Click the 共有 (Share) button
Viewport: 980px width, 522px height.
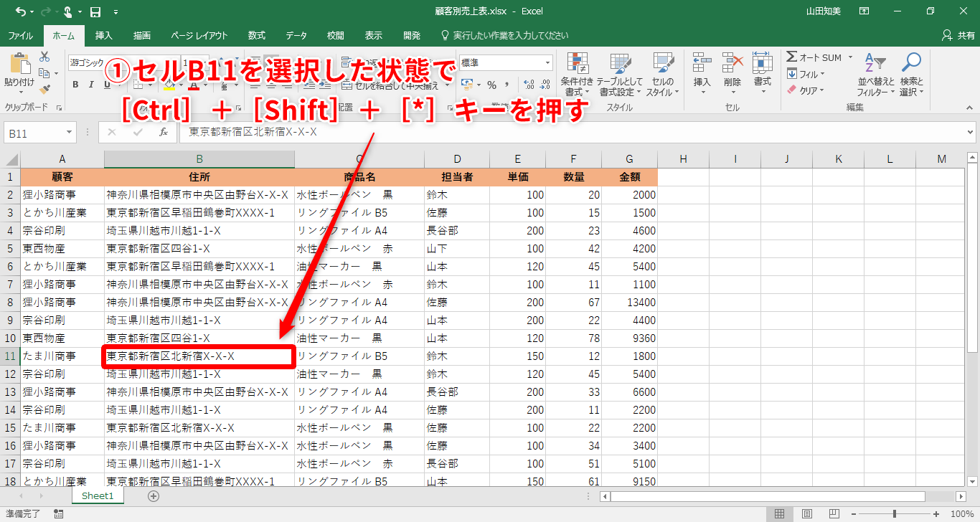(958, 35)
